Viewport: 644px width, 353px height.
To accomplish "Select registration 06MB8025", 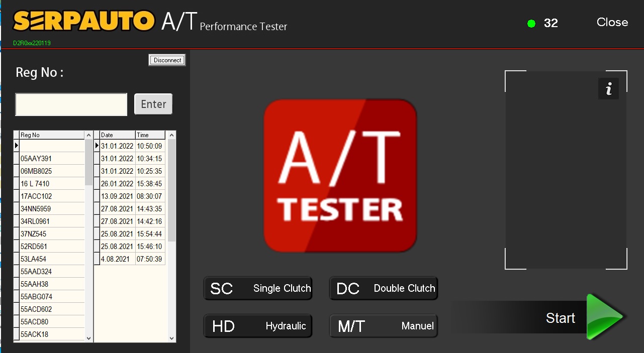I will [x=52, y=171].
